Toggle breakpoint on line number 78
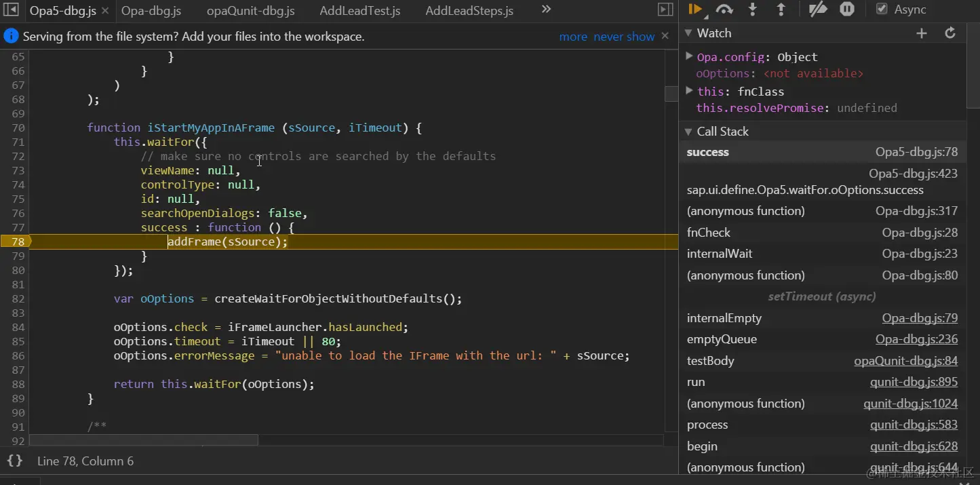980x485 pixels. (17, 241)
